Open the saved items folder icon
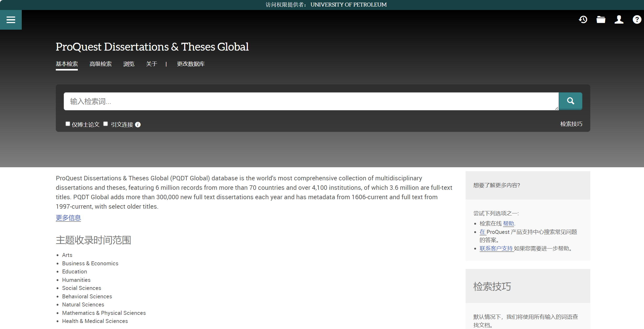Screen dimensions: 644x329 pos(601,19)
